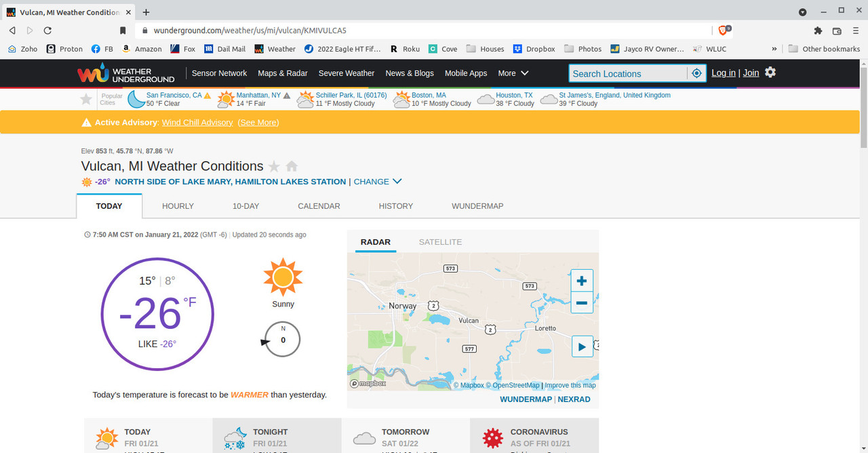Play the radar animation
Screen dimensions: 868x453
(x=582, y=347)
